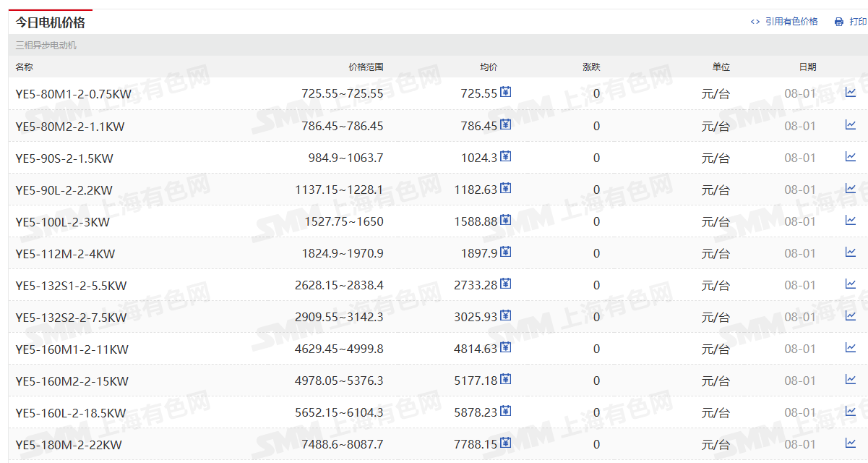Select price range 2909.55~3142.3

tap(340, 318)
